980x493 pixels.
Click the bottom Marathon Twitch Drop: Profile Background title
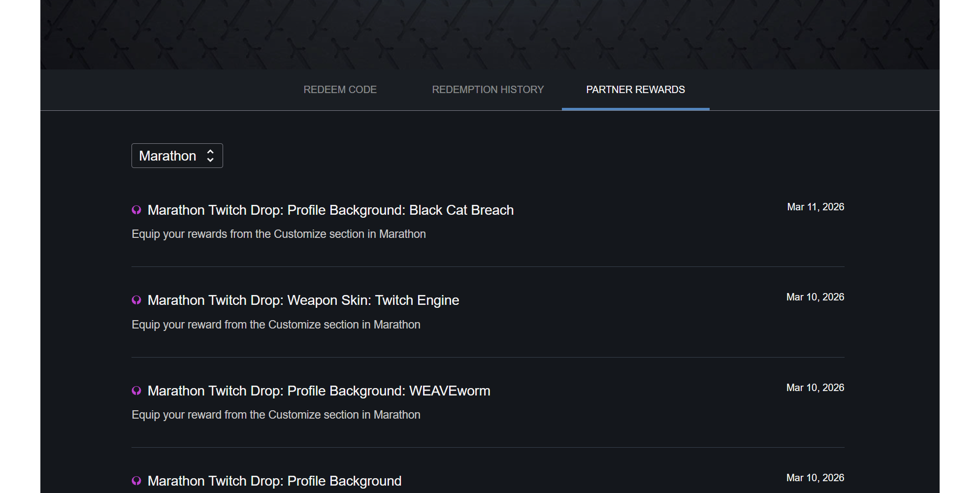(x=274, y=481)
